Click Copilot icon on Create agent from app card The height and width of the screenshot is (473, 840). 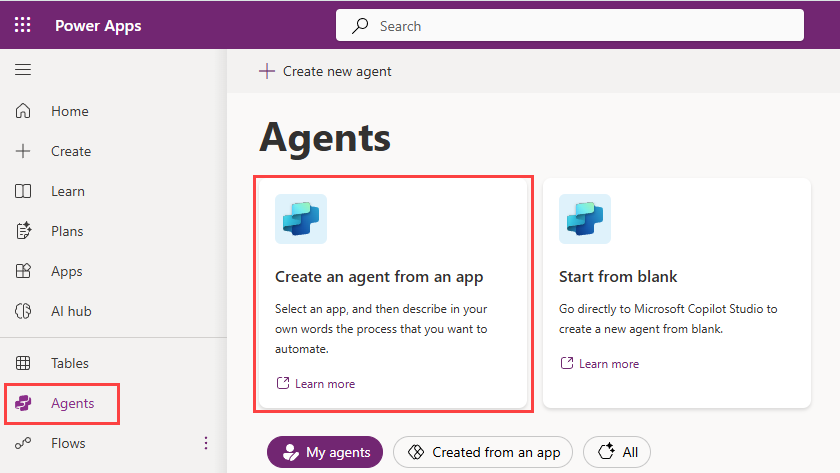point(301,219)
